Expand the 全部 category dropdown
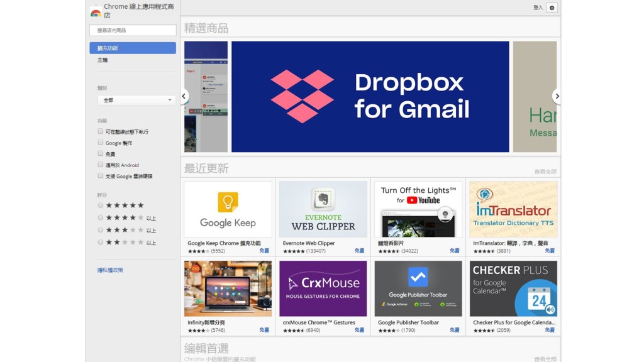644x362 pixels. (136, 100)
